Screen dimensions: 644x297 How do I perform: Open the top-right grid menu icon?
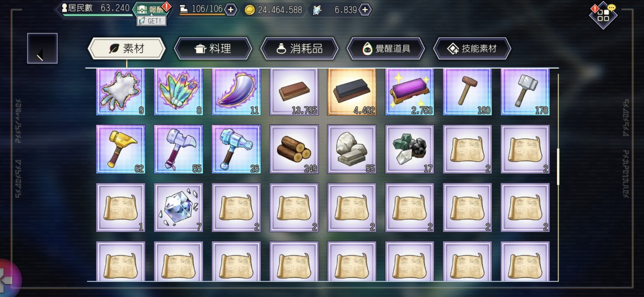pos(603,16)
